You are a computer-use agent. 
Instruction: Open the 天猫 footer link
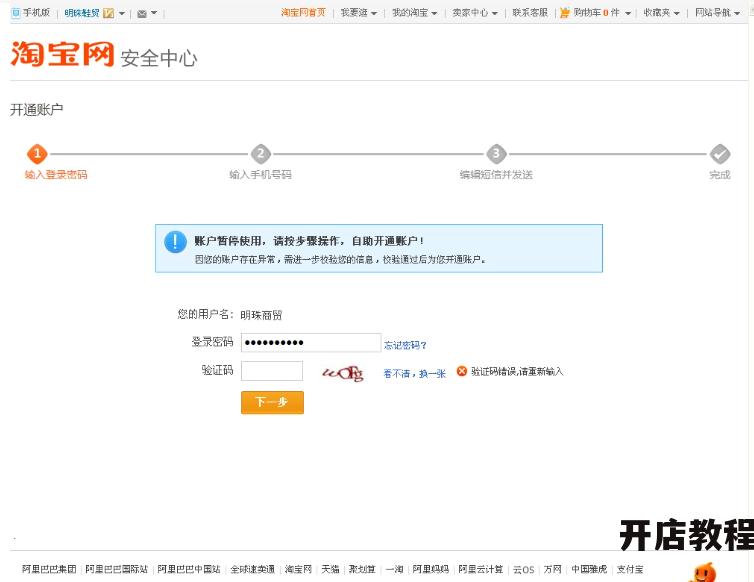click(330, 569)
